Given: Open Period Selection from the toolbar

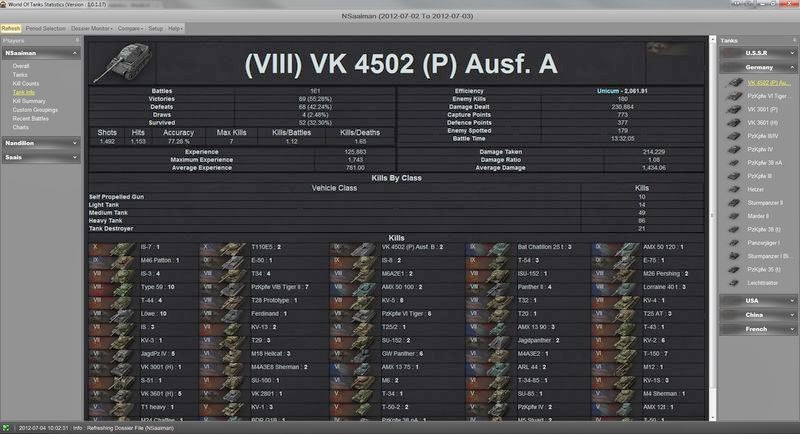Looking at the screenshot, I should point(45,29).
